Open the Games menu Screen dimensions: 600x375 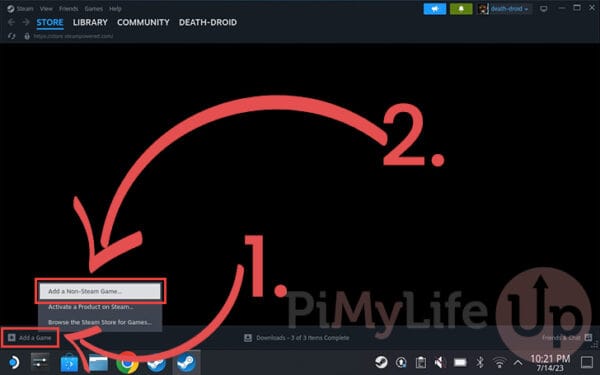tap(94, 8)
